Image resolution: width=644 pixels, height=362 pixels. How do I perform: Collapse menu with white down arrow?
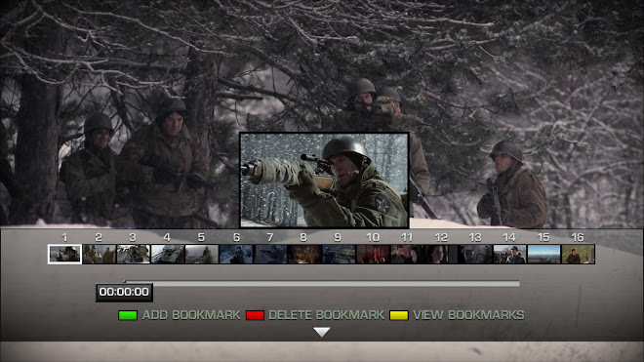[x=322, y=332]
